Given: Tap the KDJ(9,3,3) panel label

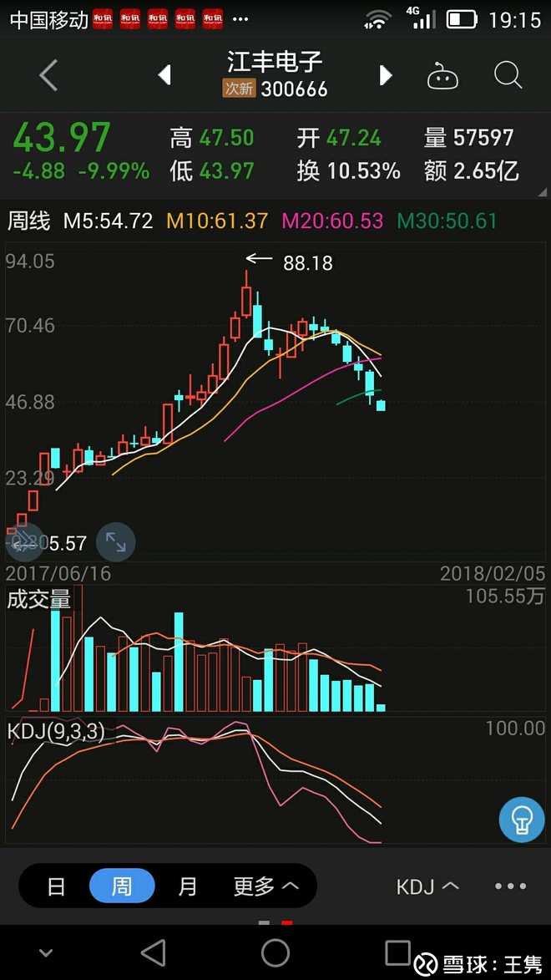Looking at the screenshot, I should click(x=56, y=731).
